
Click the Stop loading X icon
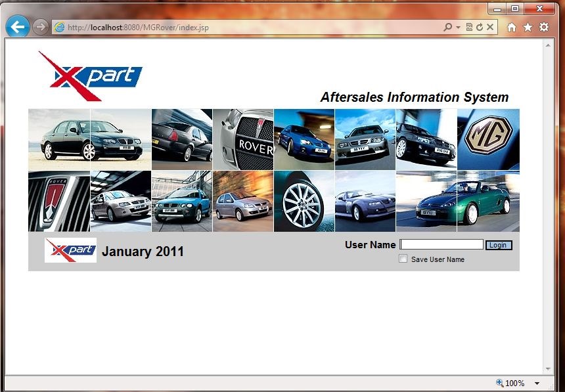click(490, 27)
